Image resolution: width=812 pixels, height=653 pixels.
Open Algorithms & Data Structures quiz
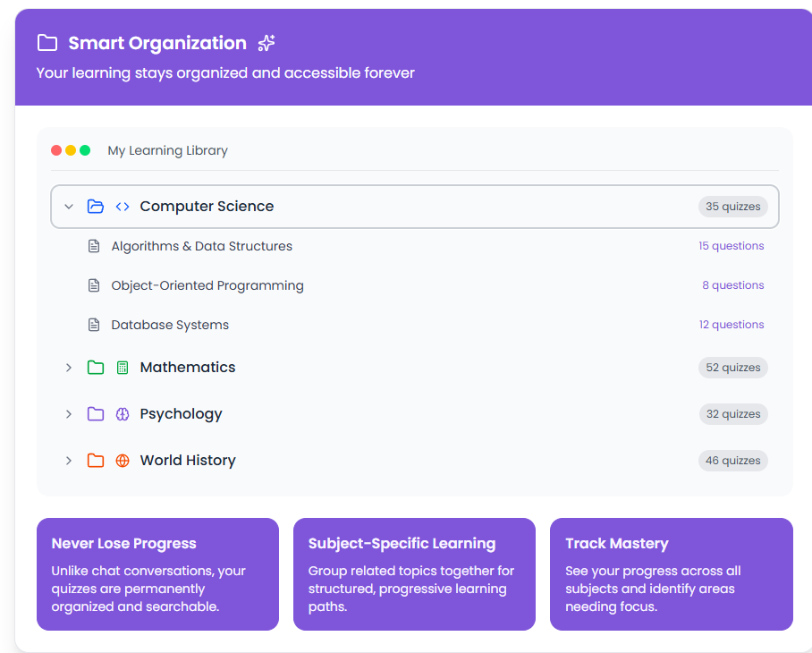(x=201, y=246)
